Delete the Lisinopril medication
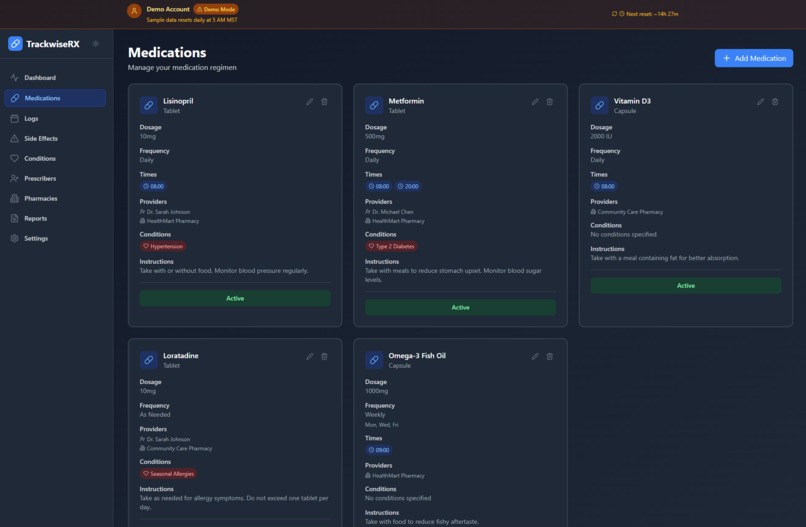This screenshot has width=806, height=527. 324,102
